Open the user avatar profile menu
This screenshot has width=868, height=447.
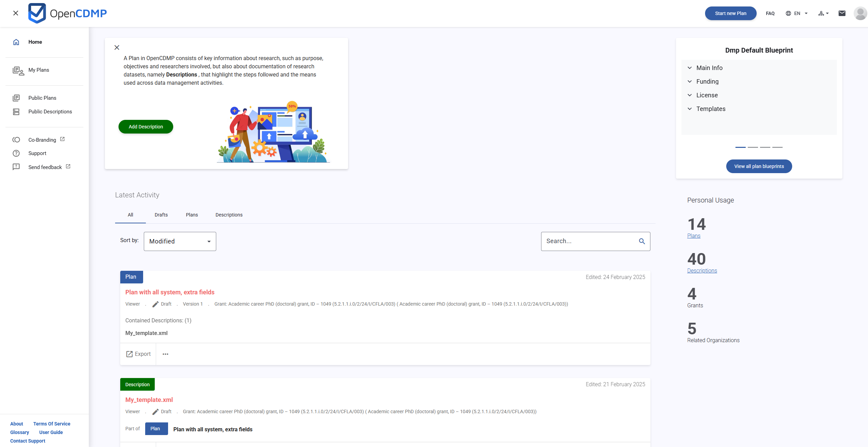click(x=860, y=13)
